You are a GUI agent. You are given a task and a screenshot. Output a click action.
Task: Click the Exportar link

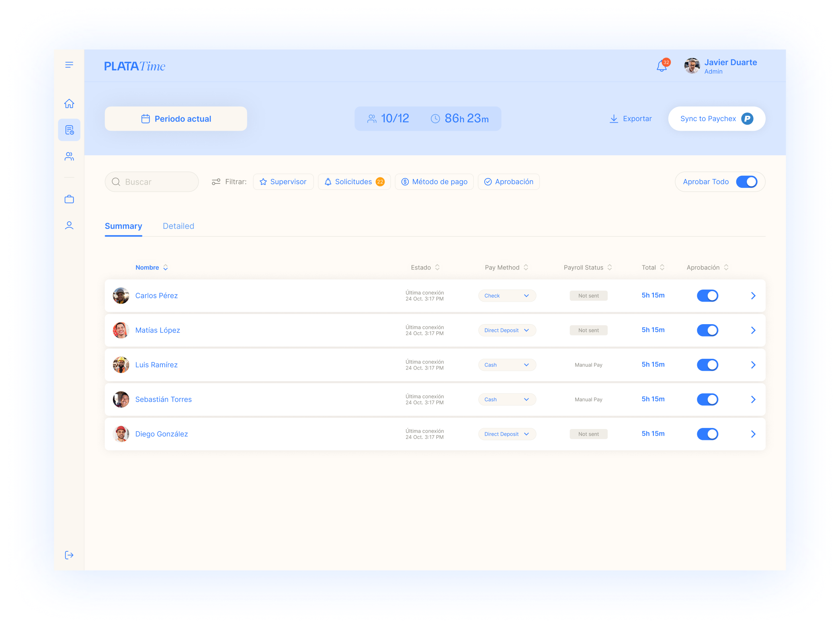631,119
